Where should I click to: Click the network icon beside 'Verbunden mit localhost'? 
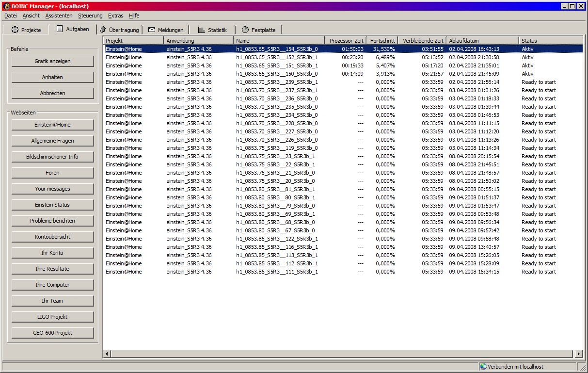click(483, 367)
